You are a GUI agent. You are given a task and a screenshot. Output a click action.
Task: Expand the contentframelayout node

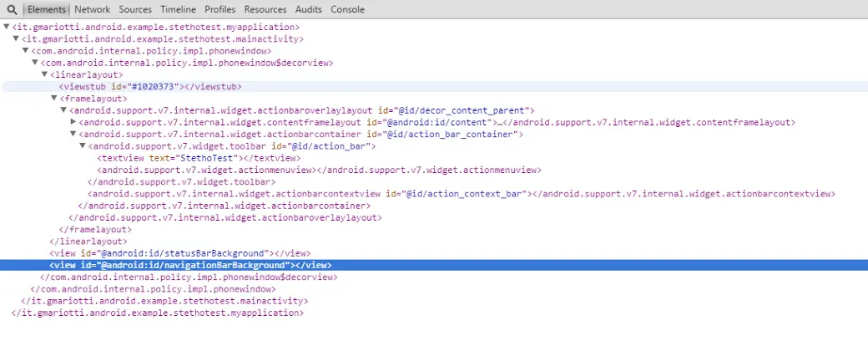coord(73,122)
